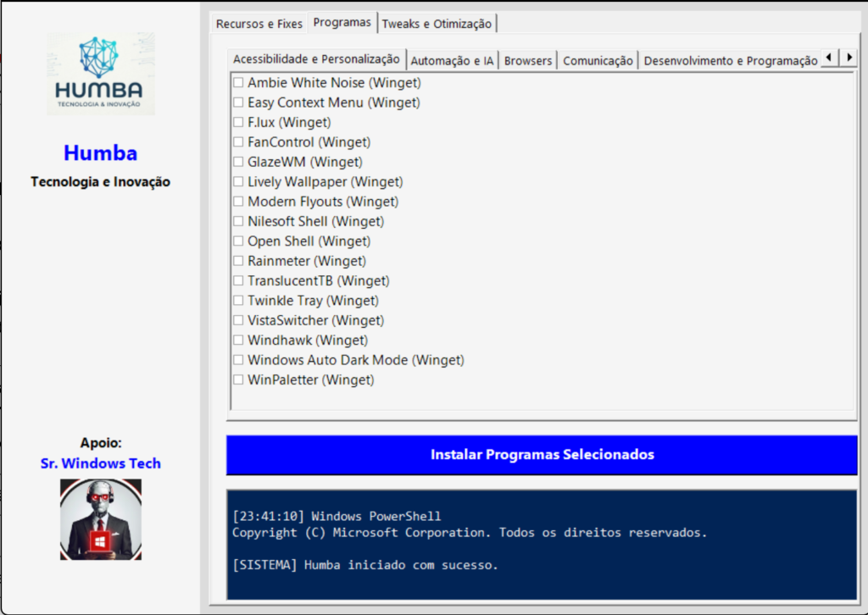This screenshot has width=868, height=615.
Task: Check the Lively Wallpaper entry
Action: [239, 182]
